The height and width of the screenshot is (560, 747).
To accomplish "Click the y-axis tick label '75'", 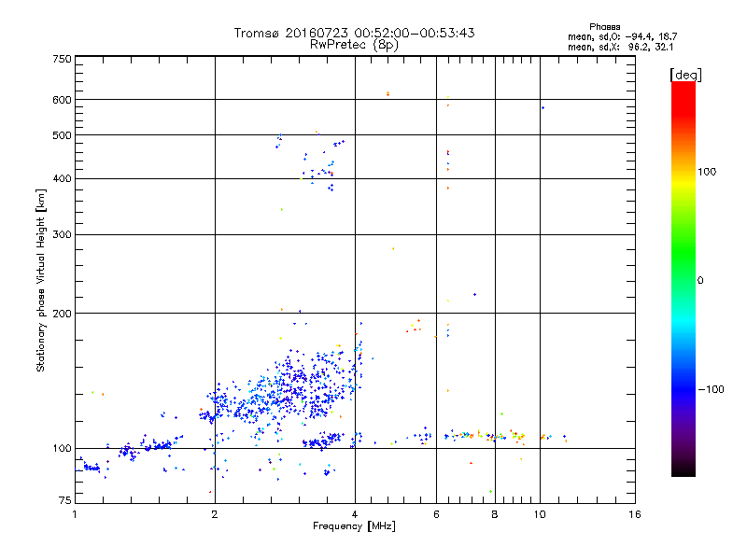I will tap(65, 500).
